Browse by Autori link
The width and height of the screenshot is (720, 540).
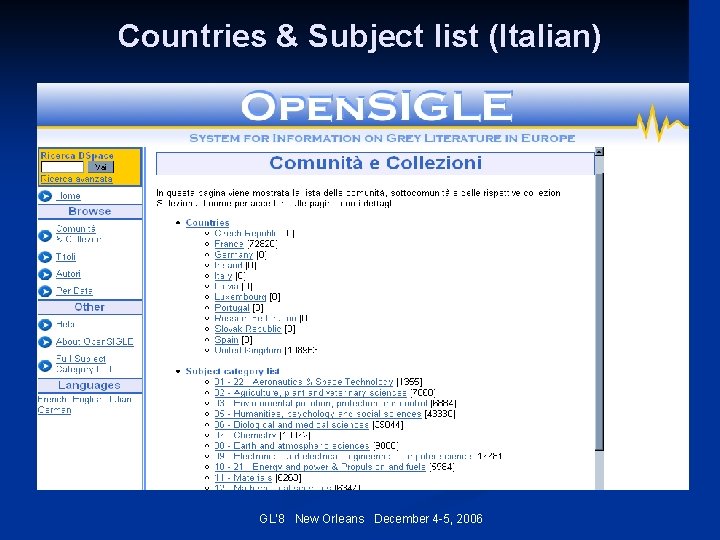[68, 274]
